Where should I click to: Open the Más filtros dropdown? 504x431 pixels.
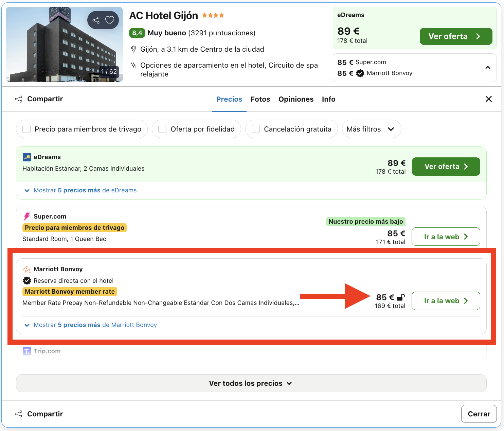pyautogui.click(x=371, y=129)
